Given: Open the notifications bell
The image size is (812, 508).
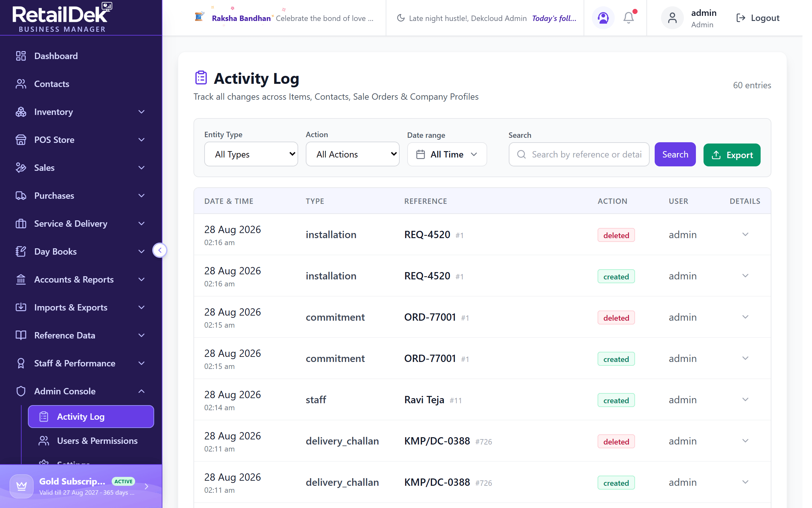Looking at the screenshot, I should coord(628,17).
